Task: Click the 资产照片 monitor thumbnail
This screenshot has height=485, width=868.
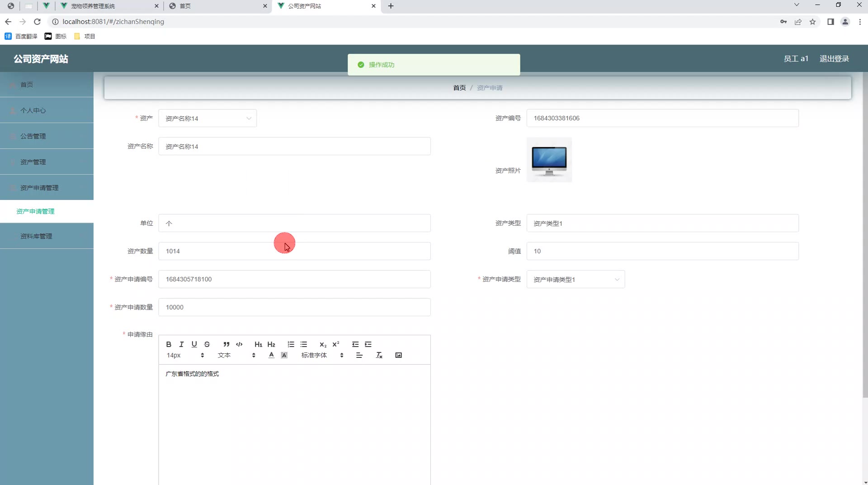Action: click(549, 160)
